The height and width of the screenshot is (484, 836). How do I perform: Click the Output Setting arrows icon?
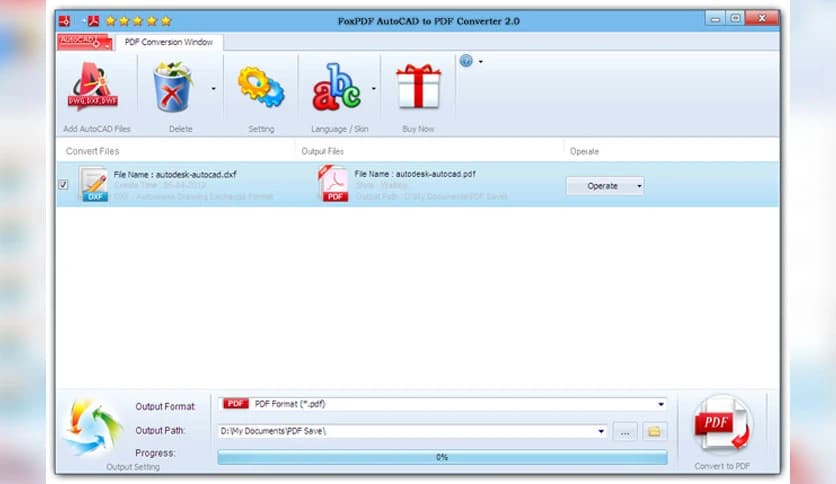pyautogui.click(x=93, y=427)
